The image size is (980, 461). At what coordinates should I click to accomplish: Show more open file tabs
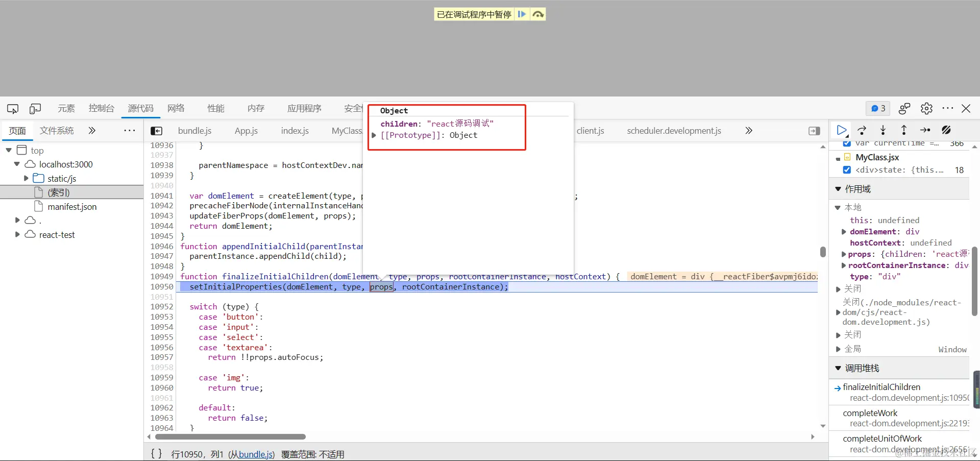click(749, 131)
